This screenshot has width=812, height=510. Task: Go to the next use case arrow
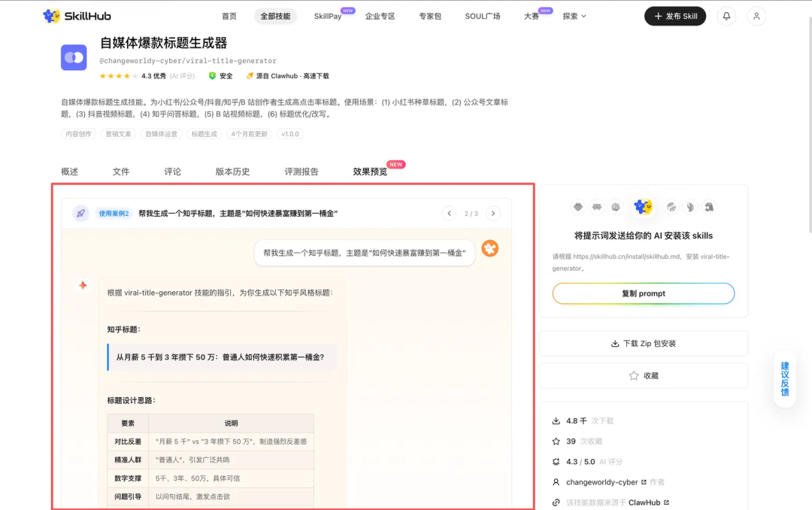[x=493, y=213]
